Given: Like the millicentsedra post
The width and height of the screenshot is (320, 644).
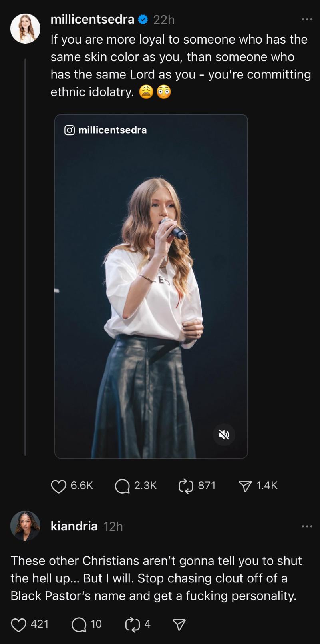Looking at the screenshot, I should pyautogui.click(x=59, y=486).
